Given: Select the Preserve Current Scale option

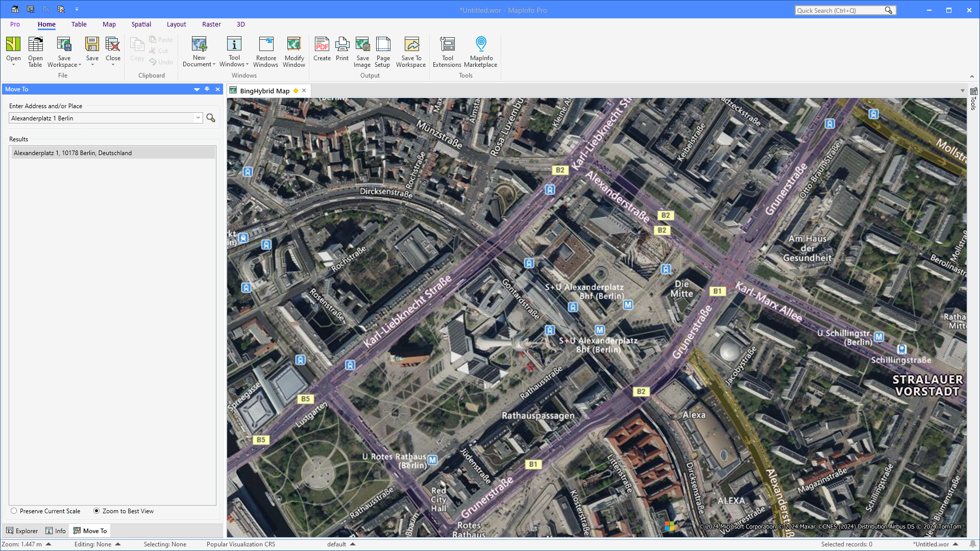Looking at the screenshot, I should [x=45, y=511].
